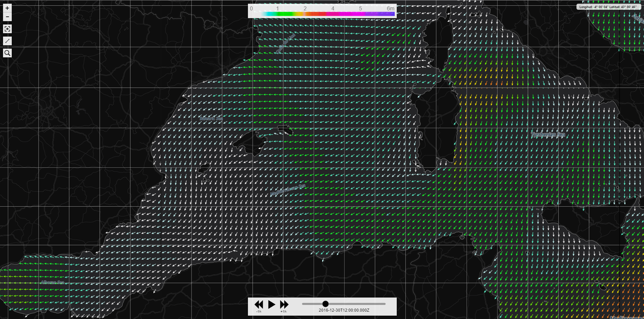Click the Mediterranean Sea map label
Screen dimensions: 644x319
288,190
